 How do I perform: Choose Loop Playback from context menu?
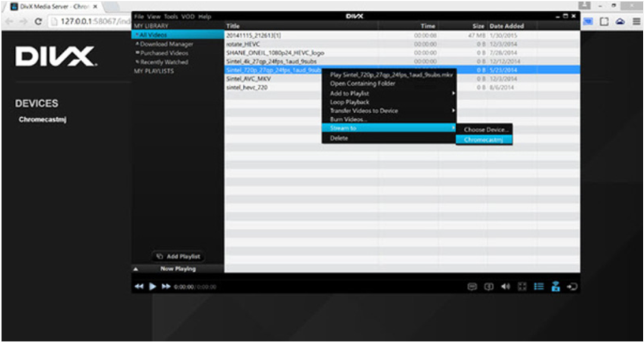coord(349,102)
